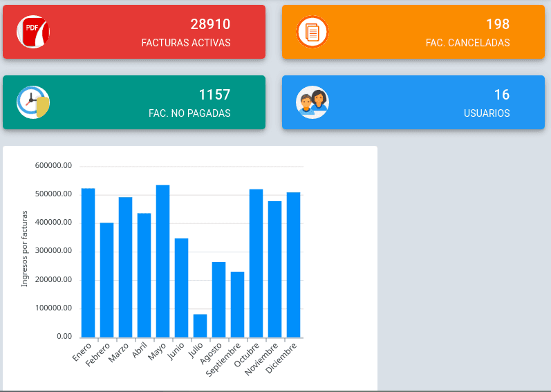Click the Julio bar in the chart
551x392 pixels.
200,326
